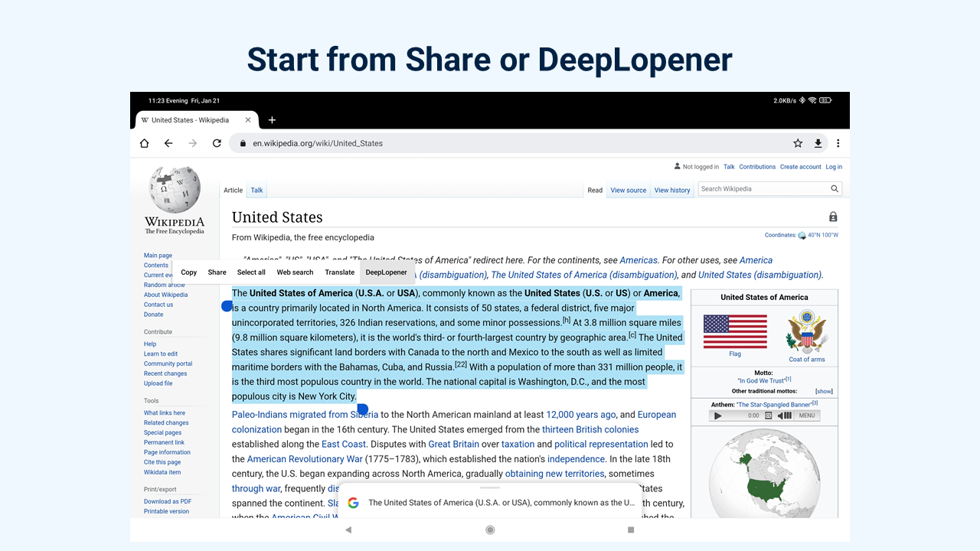This screenshot has height=551, width=980.
Task: Open the View source tab
Action: pyautogui.click(x=629, y=190)
